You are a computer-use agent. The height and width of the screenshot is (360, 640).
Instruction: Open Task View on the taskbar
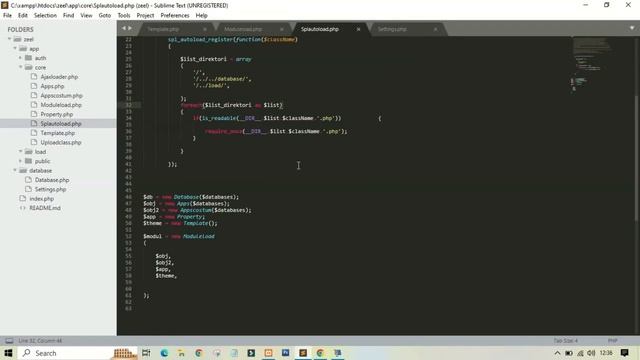[x=146, y=353]
